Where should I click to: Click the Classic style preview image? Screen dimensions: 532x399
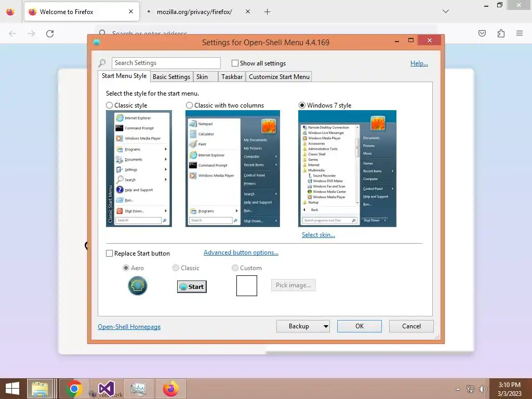pyautogui.click(x=139, y=169)
